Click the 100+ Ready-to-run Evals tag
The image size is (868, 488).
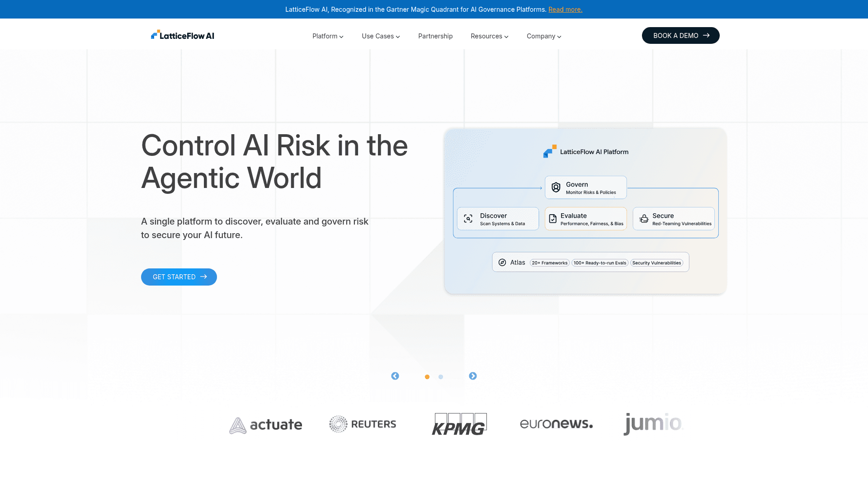[x=600, y=263]
